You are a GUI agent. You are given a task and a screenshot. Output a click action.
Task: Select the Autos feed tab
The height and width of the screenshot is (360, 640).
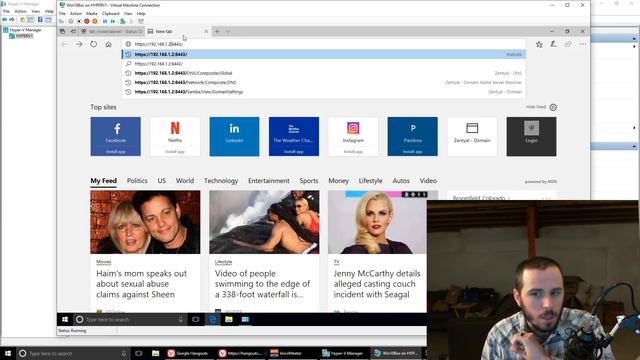click(x=401, y=181)
